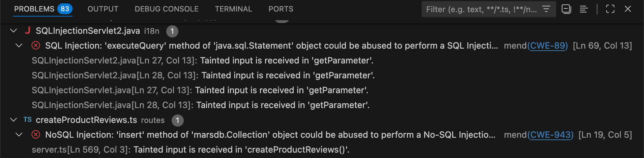Click the View as Table icon

click(x=584, y=9)
